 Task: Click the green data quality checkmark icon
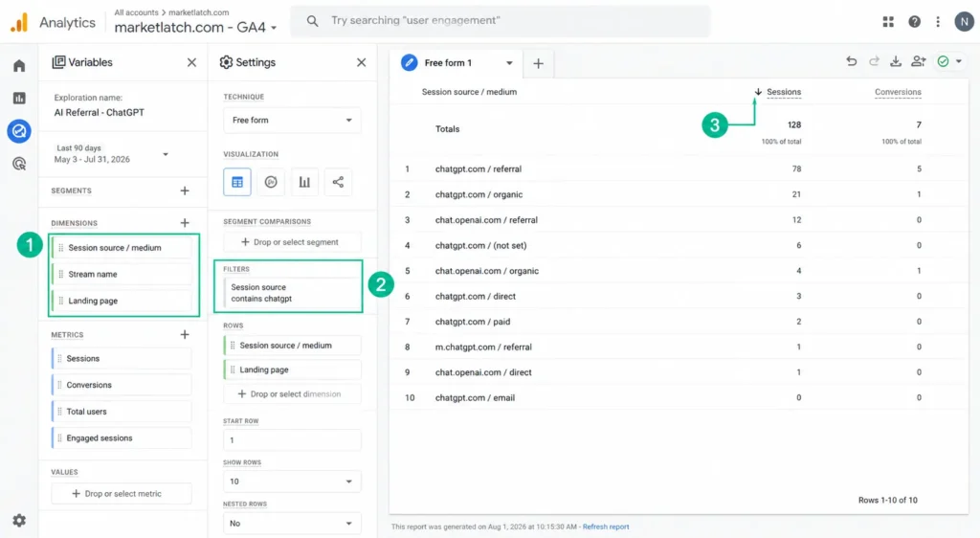click(943, 61)
